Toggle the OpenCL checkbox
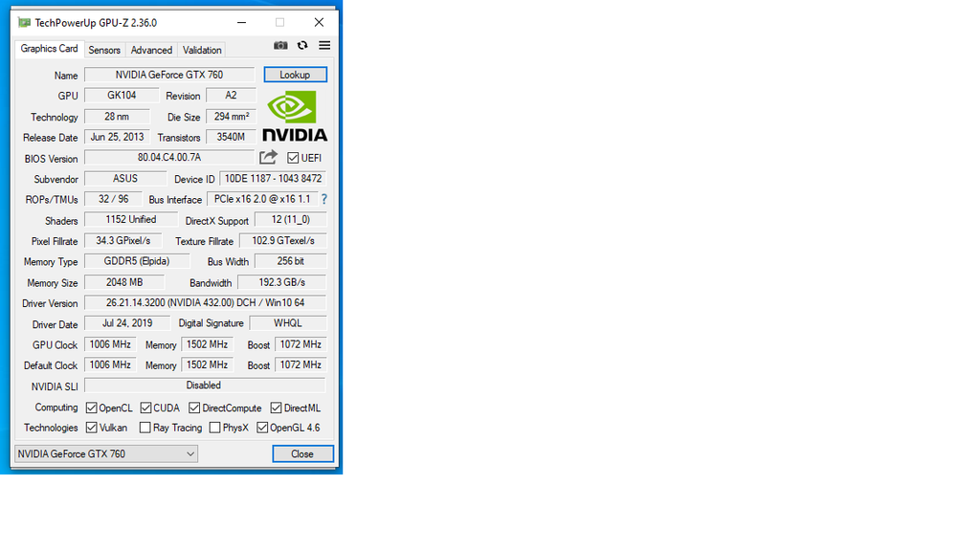This screenshot has height=551, width=980. point(92,408)
